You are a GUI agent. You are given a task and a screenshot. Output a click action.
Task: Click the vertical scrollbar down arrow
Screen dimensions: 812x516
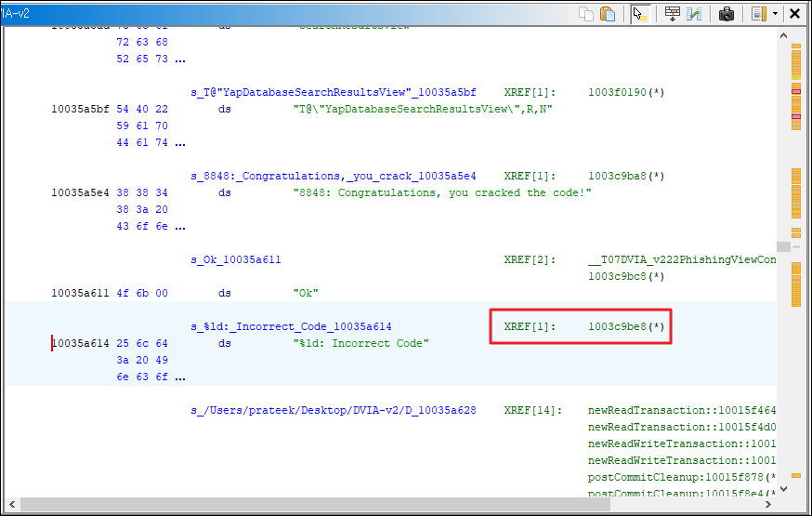(783, 488)
